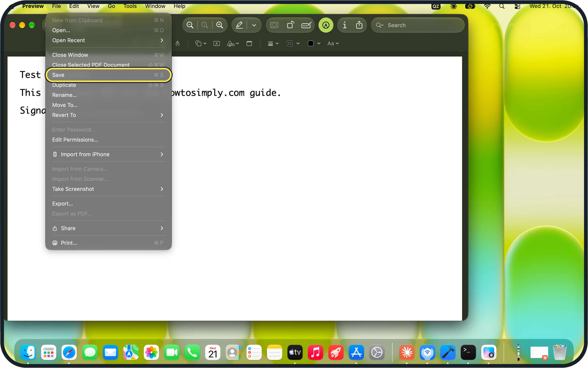588x368 pixels.
Task: Click the Note markup tool icon
Action: (249, 44)
